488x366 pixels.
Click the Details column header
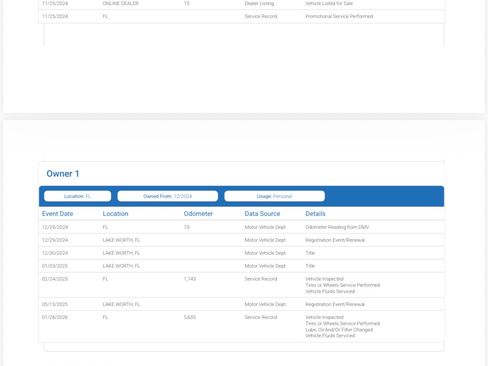coord(315,214)
